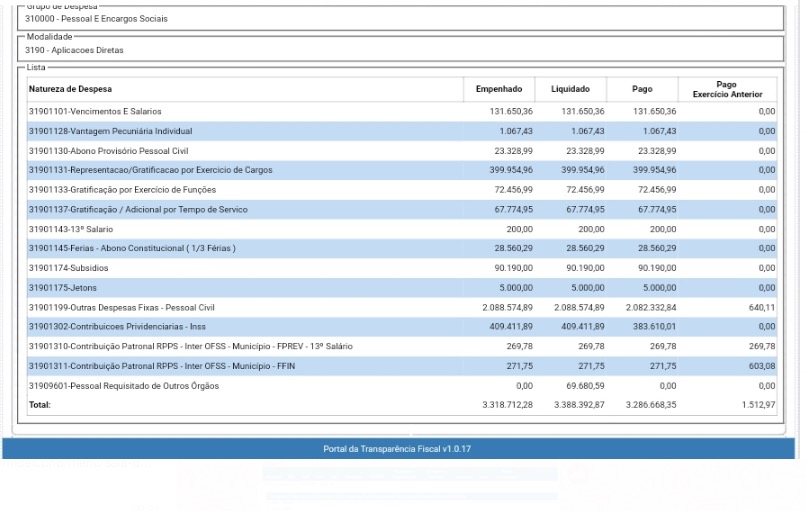This screenshot has width=806, height=511.
Task: Select the 31901101-Vencimentos E Salarios row
Action: tap(95, 112)
